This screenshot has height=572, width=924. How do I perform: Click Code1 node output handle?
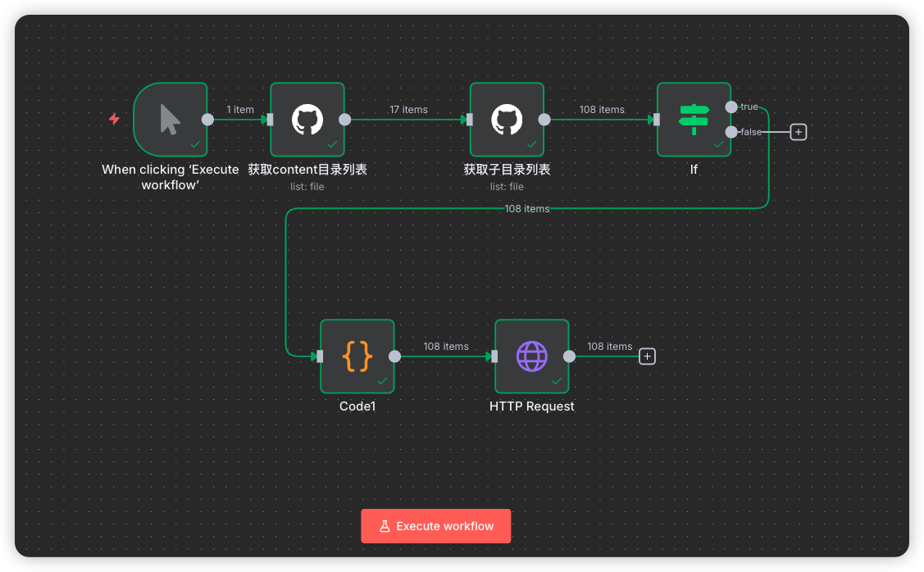395,356
